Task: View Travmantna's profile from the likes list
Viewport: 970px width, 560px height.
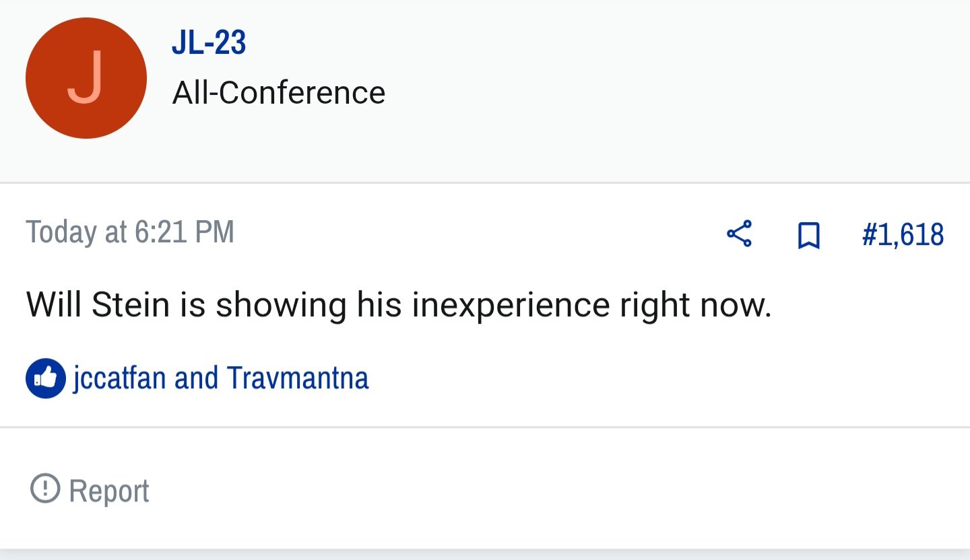Action: [x=298, y=378]
